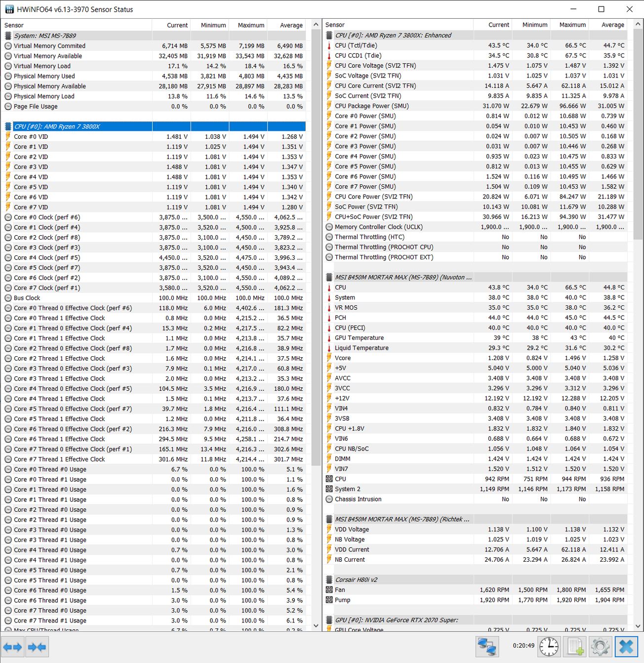
Task: Select VR MOS temperature row
Action: [476, 307]
